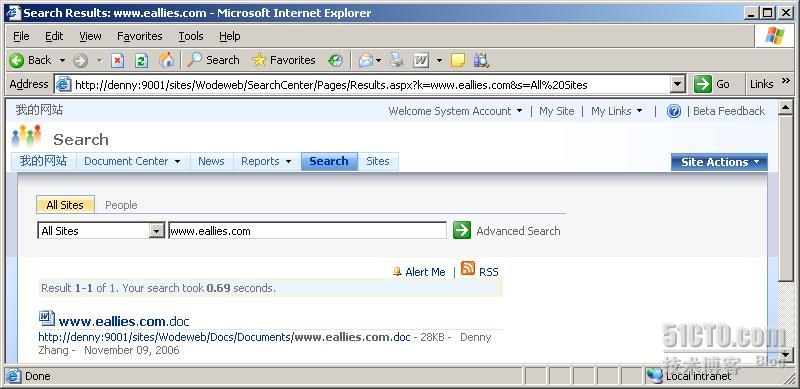Open the Site Actions dropdown
800x389 pixels.
pos(719,162)
